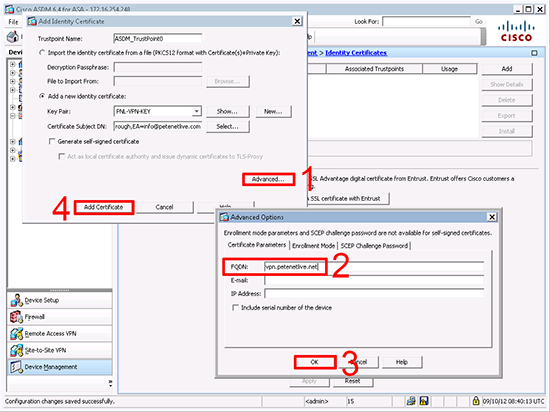
Task: Enable Generate self-signed certificate checkbox
Action: click(x=52, y=141)
